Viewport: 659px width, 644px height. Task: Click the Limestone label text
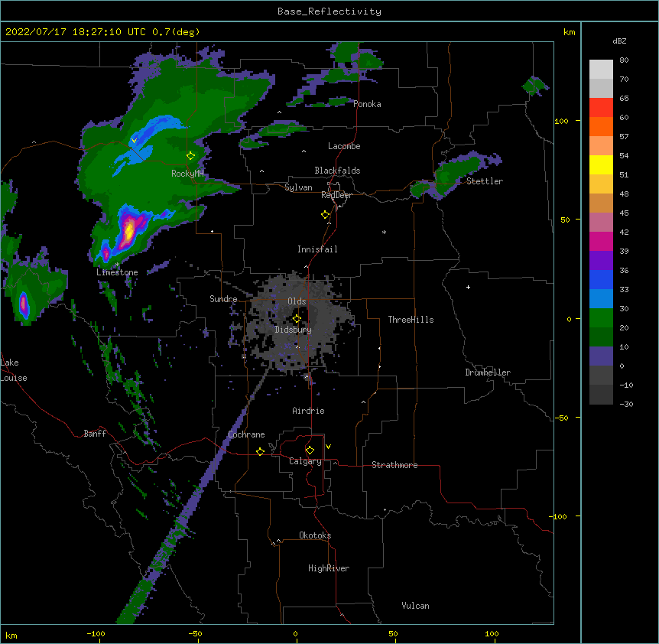(x=117, y=272)
